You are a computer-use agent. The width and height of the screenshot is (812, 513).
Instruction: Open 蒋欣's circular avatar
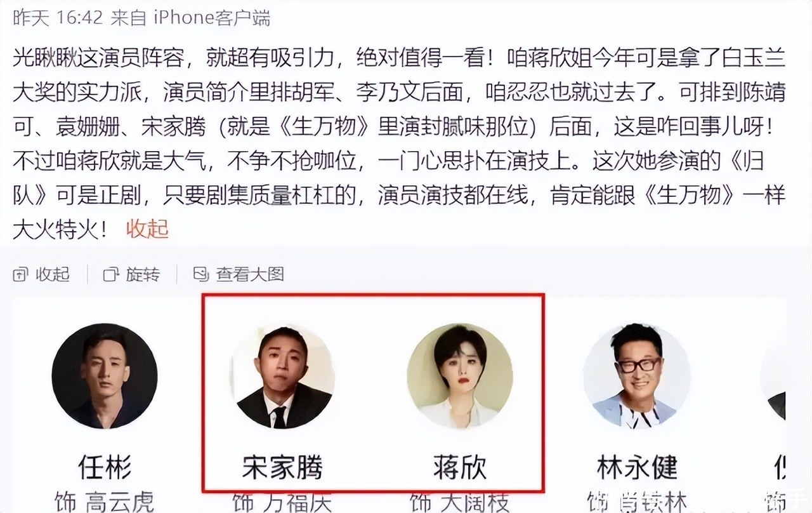coord(460,376)
